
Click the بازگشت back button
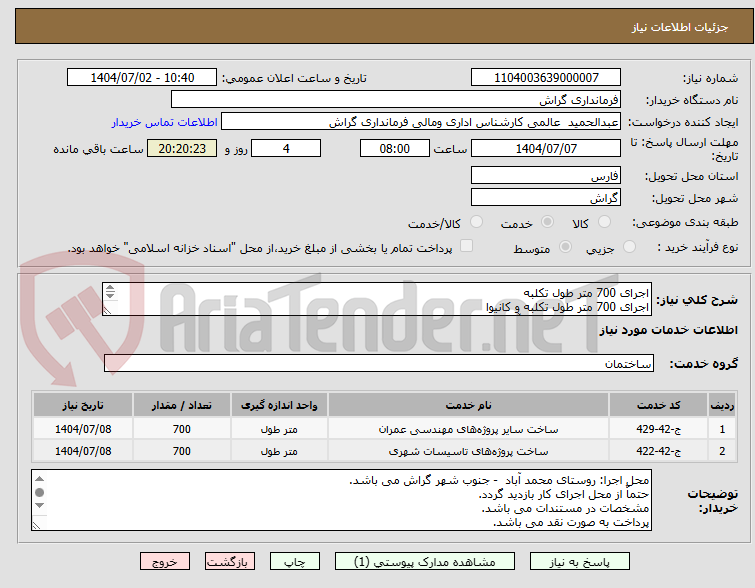pos(230,562)
